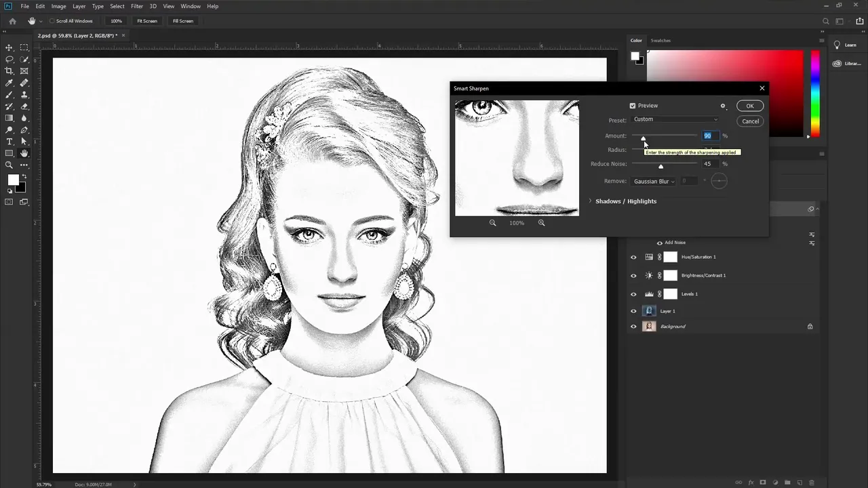Create new group folder icon
The width and height of the screenshot is (868, 488).
(787, 483)
